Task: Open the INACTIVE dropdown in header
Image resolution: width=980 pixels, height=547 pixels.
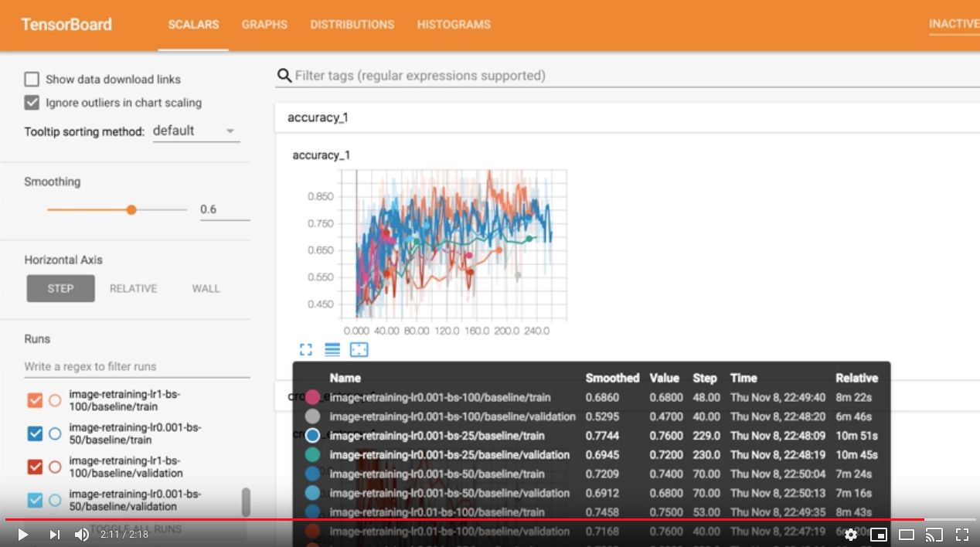Action: (x=954, y=24)
